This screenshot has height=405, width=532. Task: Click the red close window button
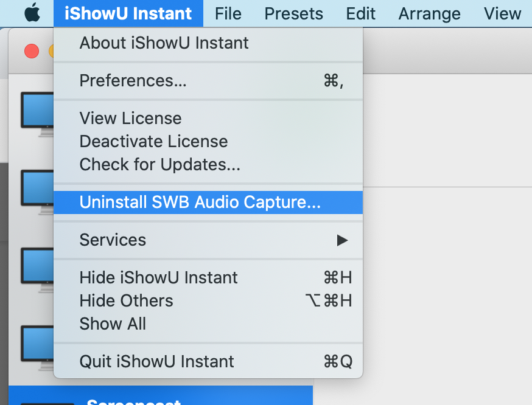[x=32, y=52]
